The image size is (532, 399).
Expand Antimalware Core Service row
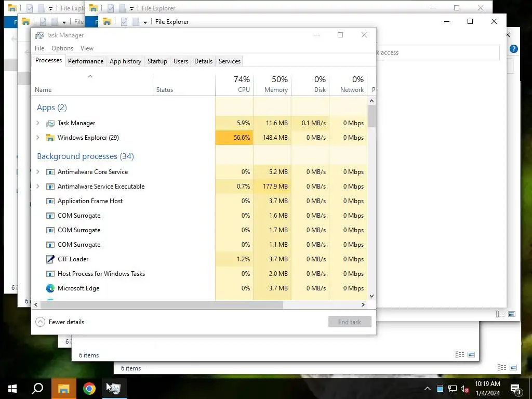[37, 172]
